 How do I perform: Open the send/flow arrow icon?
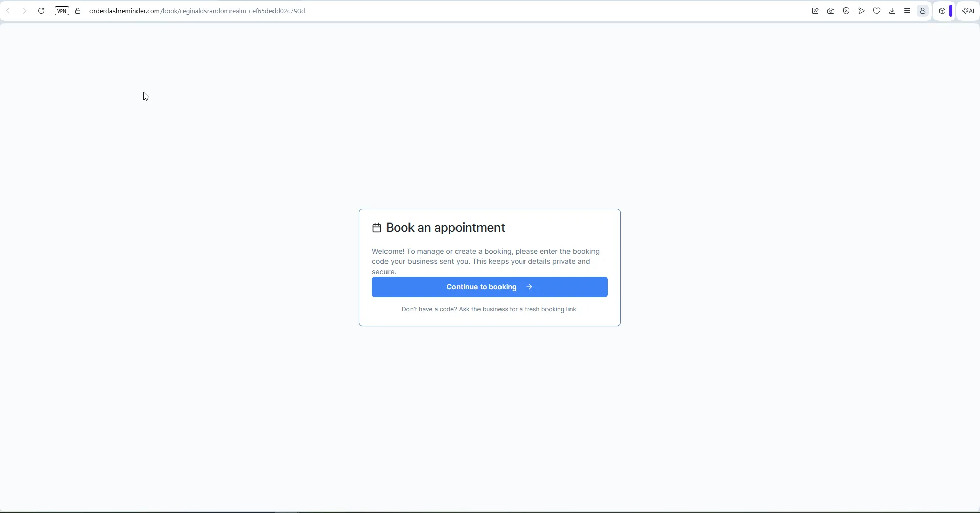(861, 11)
